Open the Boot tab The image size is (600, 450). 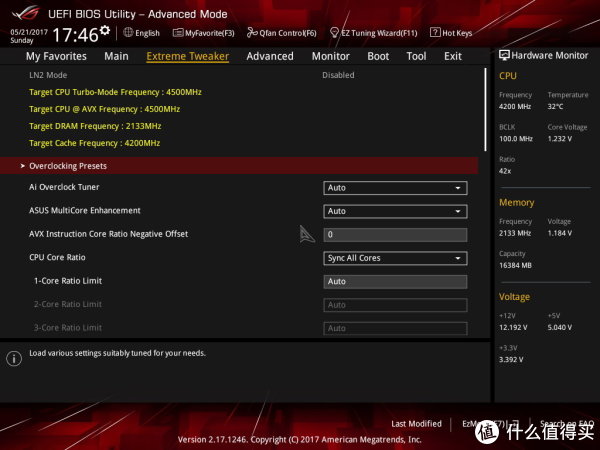[x=378, y=56]
